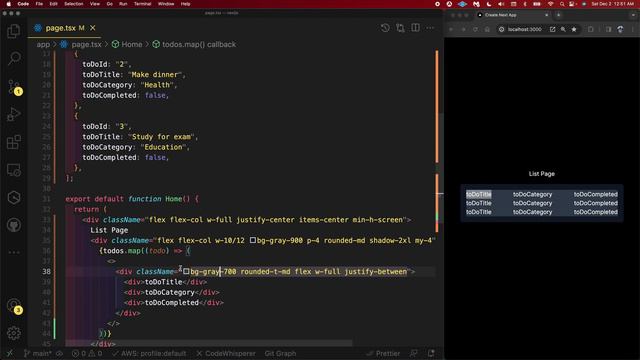Open More Actions menu in editor toolbar
This screenshot has width=640, height=360.
coord(430,28)
